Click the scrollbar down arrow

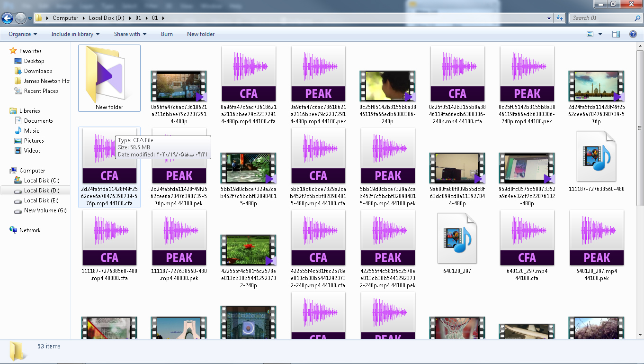coord(640,334)
